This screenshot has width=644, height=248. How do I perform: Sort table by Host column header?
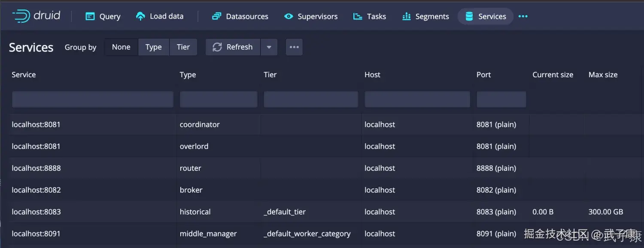(x=372, y=75)
